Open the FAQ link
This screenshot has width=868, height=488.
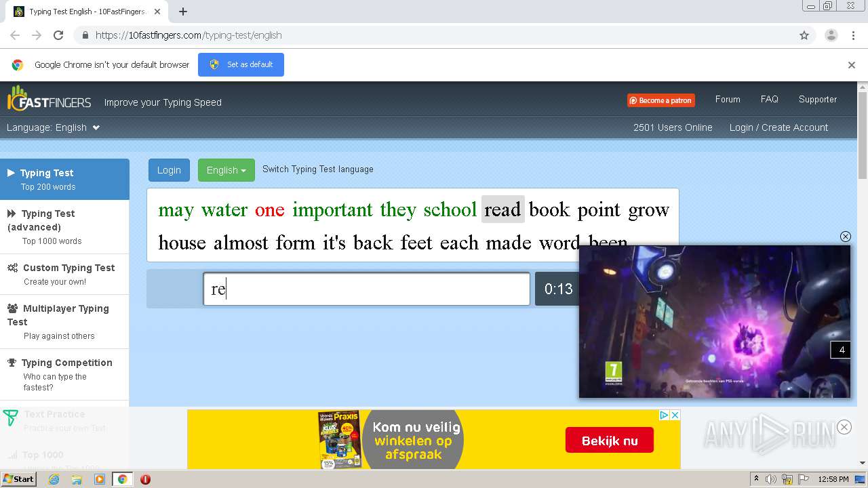pyautogui.click(x=770, y=99)
